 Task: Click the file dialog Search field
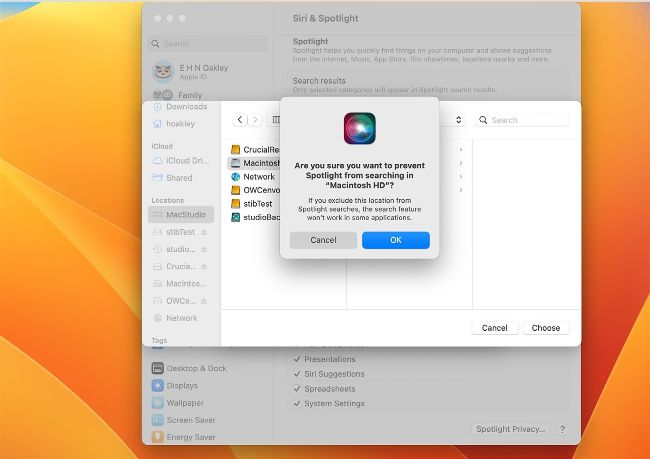pos(525,120)
